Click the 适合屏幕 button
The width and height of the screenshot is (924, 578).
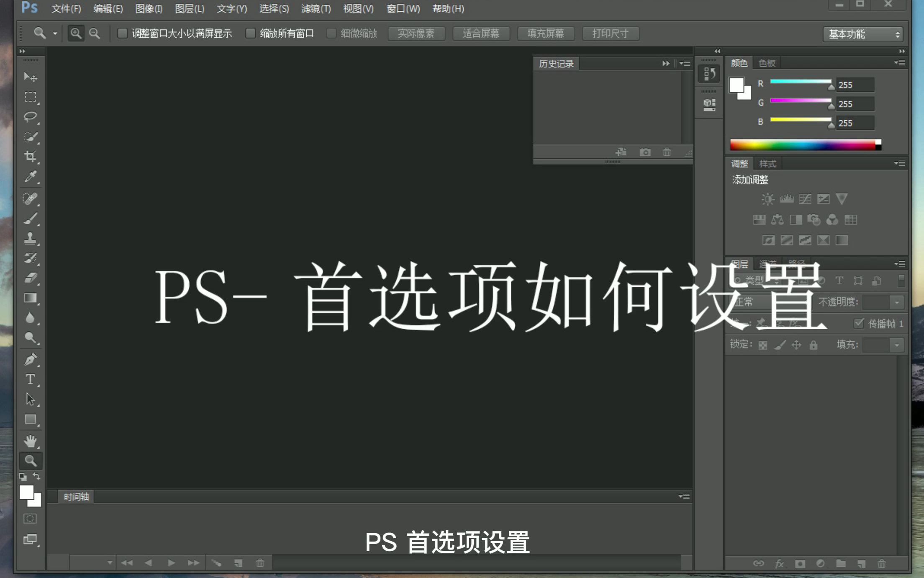(481, 33)
